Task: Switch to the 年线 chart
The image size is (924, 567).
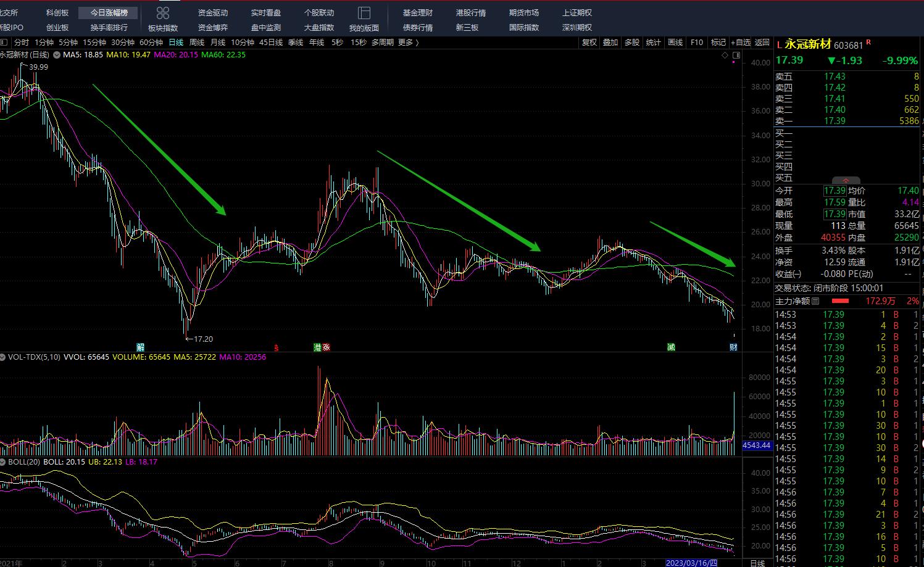Action: 317,43
